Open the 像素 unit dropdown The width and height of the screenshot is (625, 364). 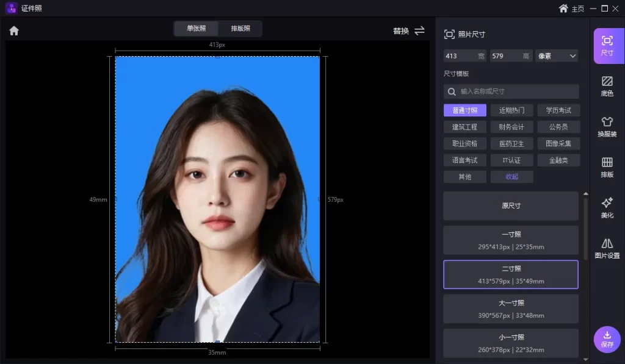[x=556, y=56]
